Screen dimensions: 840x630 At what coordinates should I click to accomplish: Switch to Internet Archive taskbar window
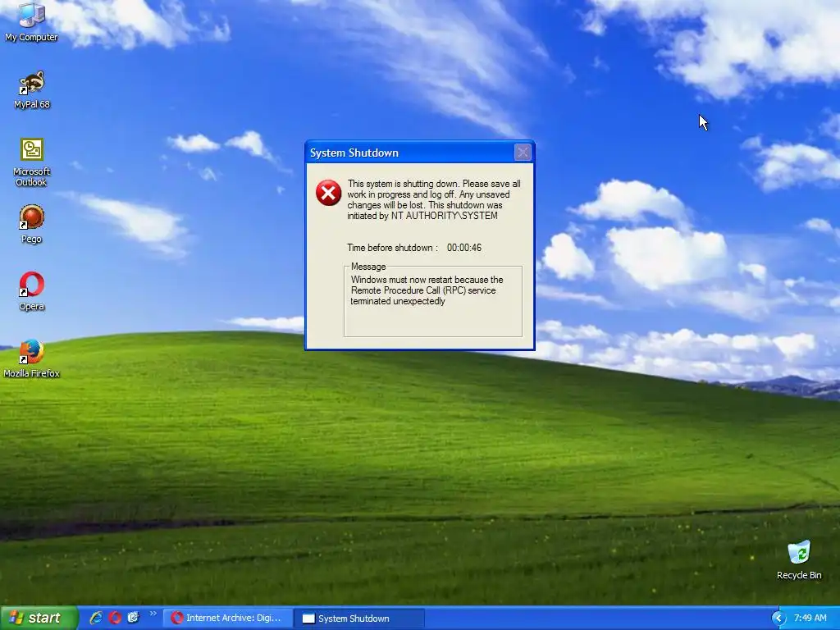click(x=228, y=619)
